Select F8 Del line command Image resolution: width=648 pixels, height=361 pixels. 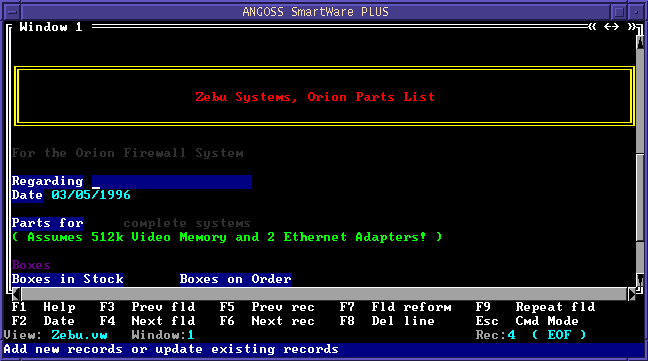coord(387,321)
